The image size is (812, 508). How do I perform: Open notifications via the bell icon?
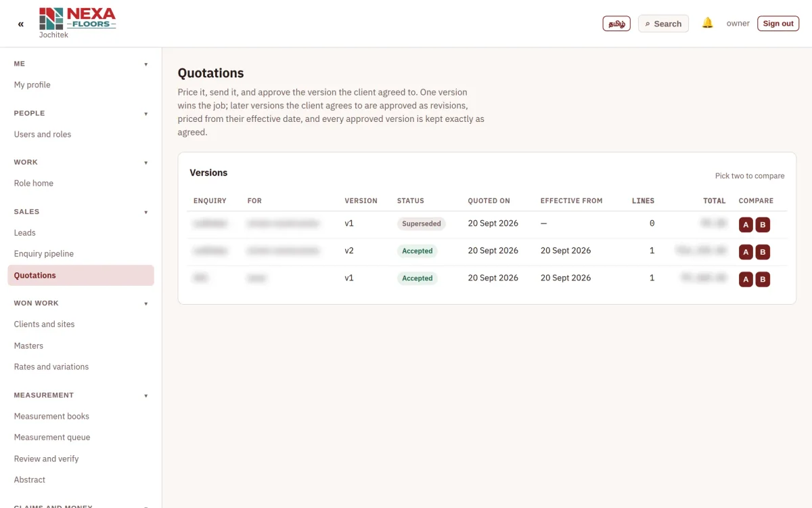tap(707, 23)
